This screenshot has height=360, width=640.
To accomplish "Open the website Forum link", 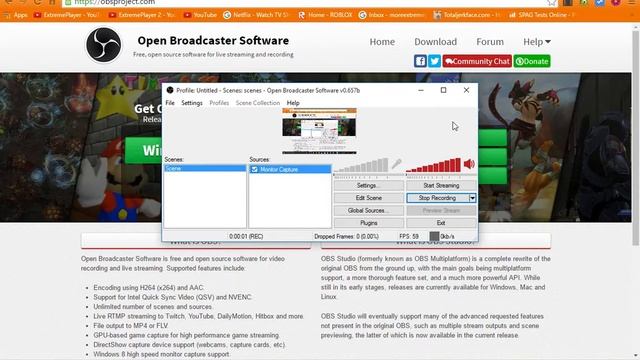I will coord(490,42).
